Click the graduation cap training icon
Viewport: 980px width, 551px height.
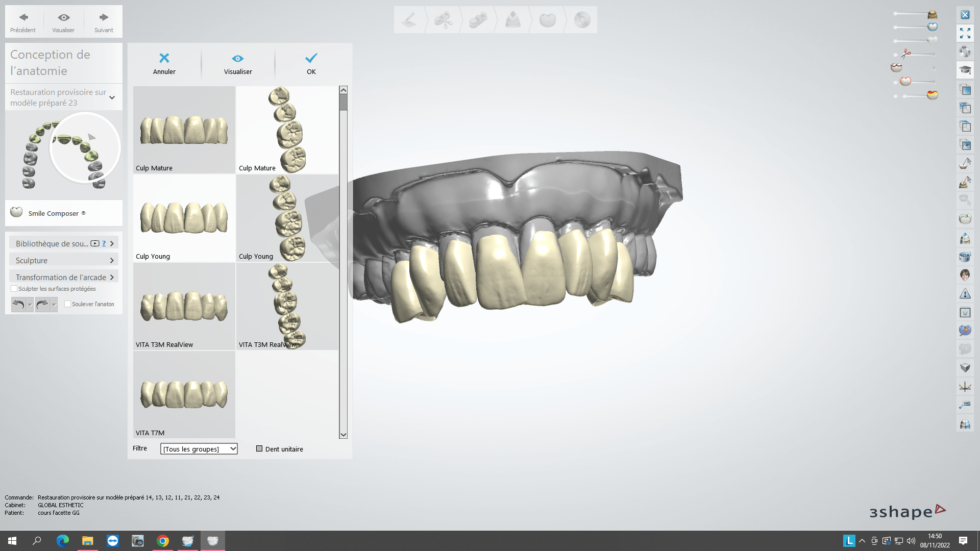click(x=965, y=70)
